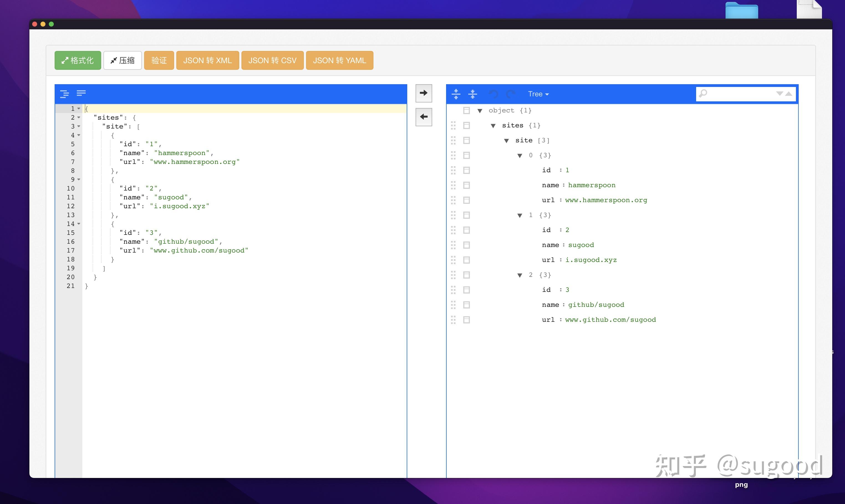Image resolution: width=845 pixels, height=504 pixels.
Task: Collapse all fields in tree view
Action: (x=472, y=94)
